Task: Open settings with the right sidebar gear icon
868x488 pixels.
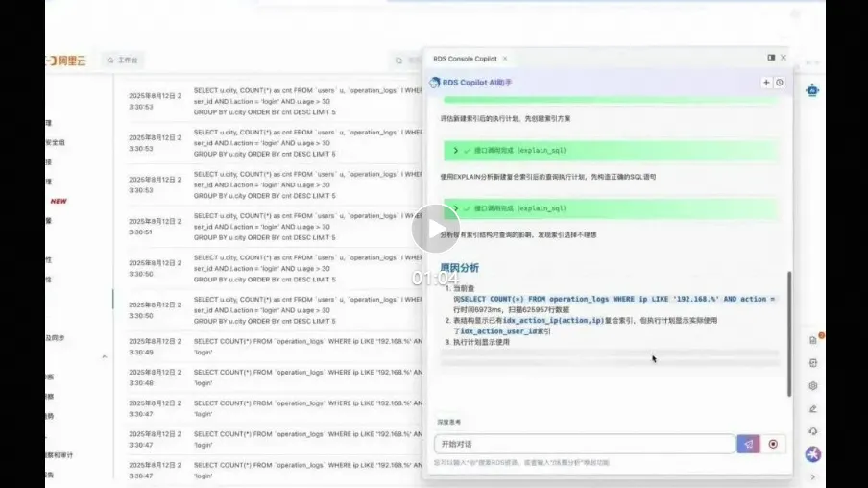Action: click(x=813, y=386)
